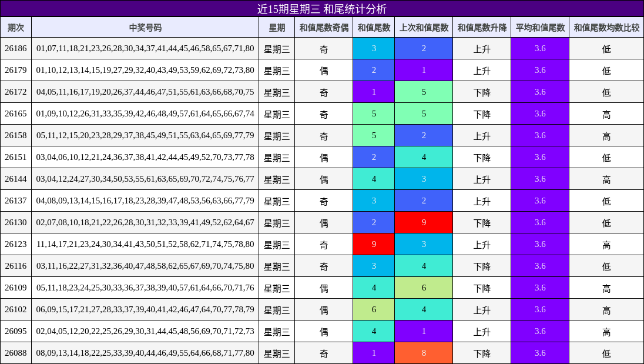The width and height of the screenshot is (644, 364).
Task: Click period number 26116
Action: click(16, 266)
